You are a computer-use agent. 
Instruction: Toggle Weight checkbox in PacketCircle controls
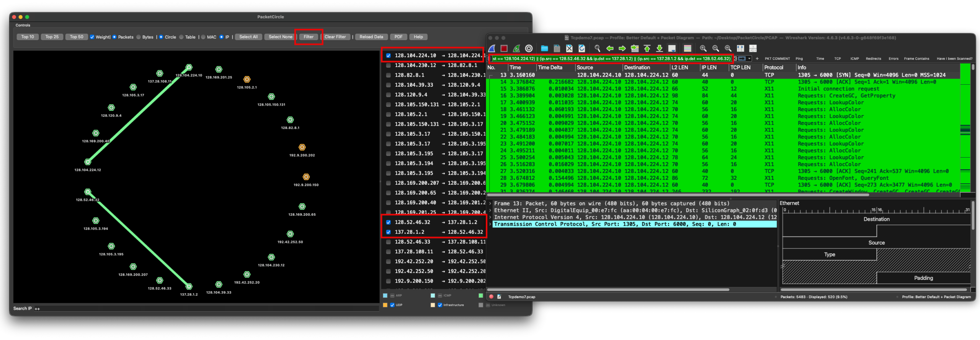tap(92, 37)
